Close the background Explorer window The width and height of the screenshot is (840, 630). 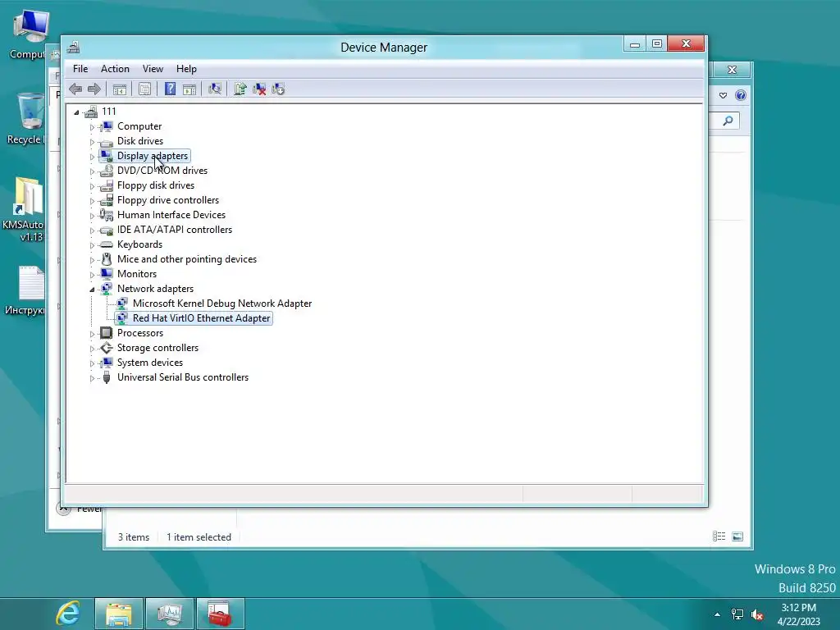(732, 70)
